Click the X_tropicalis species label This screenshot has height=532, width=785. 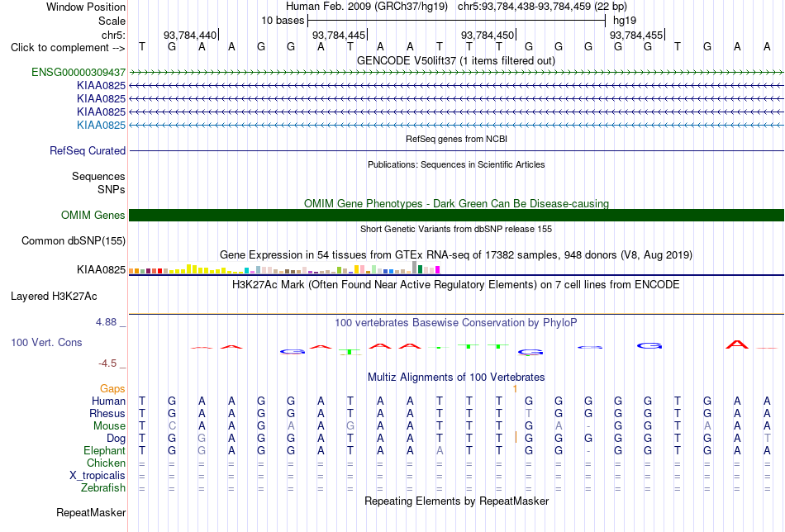tap(98, 476)
